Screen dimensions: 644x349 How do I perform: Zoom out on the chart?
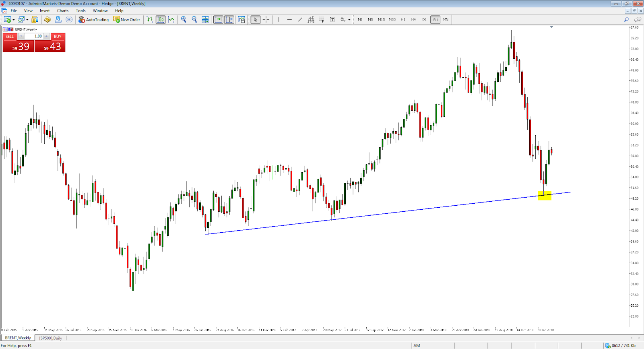tap(194, 19)
